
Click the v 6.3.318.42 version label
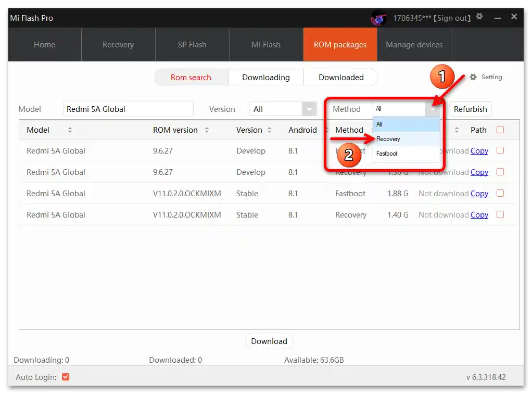coord(486,377)
